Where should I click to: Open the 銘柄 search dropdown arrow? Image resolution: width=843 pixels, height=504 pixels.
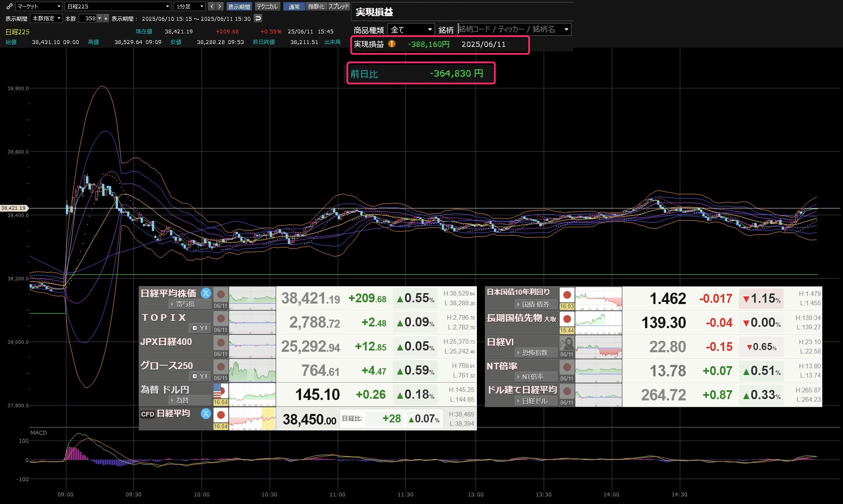click(x=566, y=30)
